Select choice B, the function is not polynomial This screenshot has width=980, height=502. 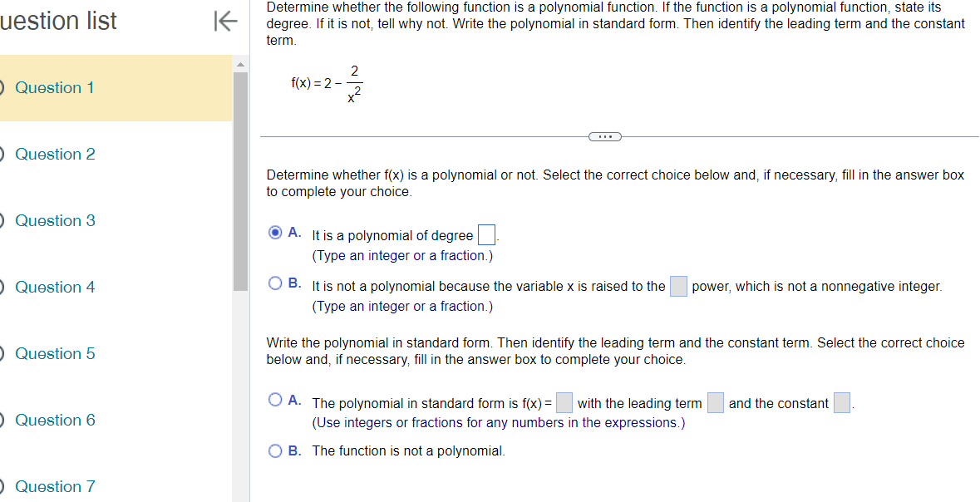(275, 450)
